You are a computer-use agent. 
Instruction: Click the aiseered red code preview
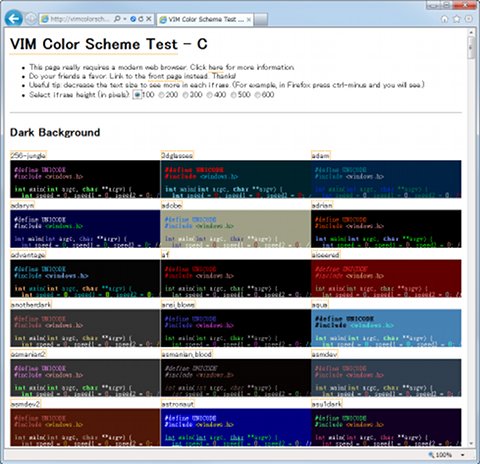386,278
